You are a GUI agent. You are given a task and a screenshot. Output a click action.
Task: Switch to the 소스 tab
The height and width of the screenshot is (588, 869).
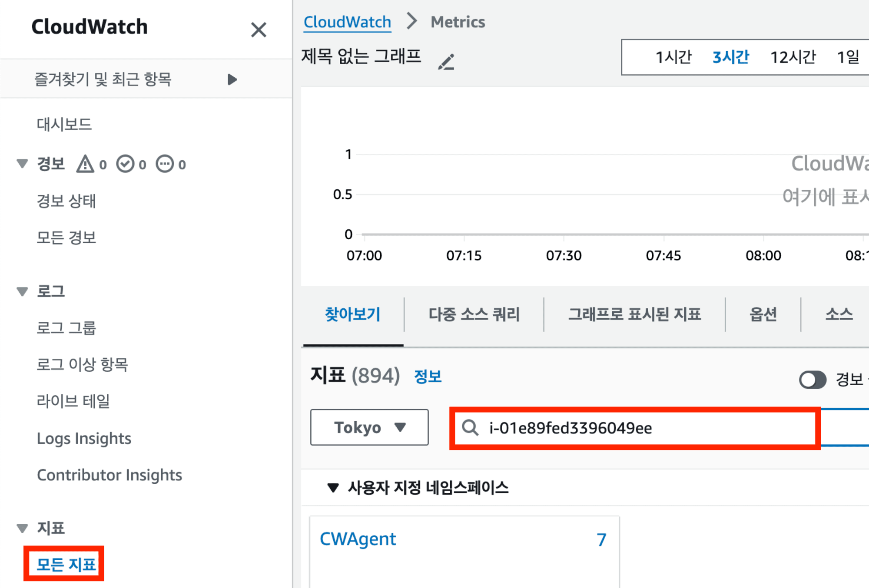[839, 314]
